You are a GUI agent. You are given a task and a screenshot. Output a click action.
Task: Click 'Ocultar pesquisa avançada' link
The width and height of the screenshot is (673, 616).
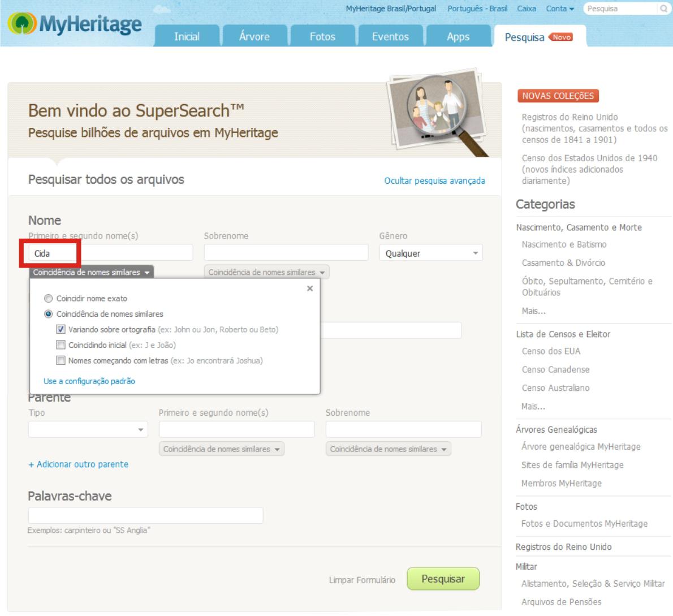point(434,180)
